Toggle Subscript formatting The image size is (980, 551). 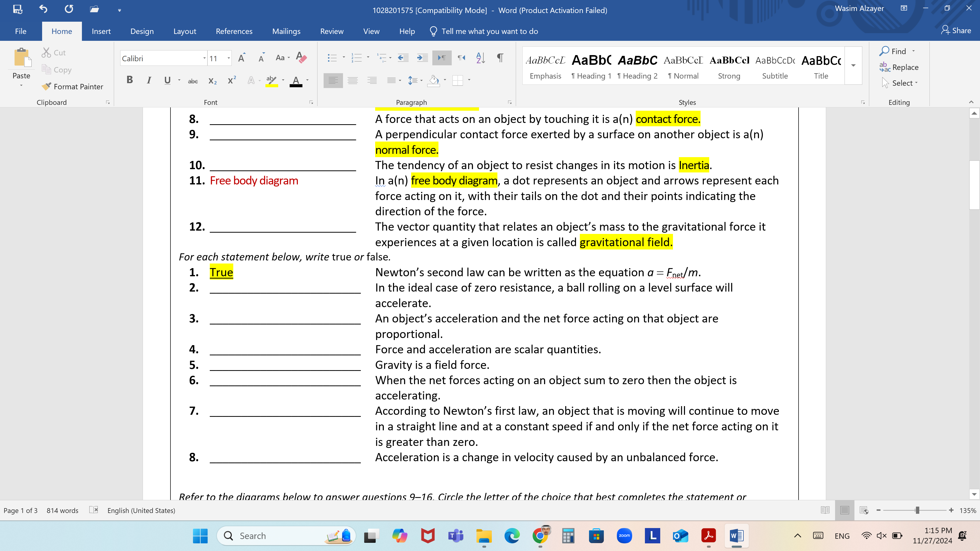tap(212, 81)
